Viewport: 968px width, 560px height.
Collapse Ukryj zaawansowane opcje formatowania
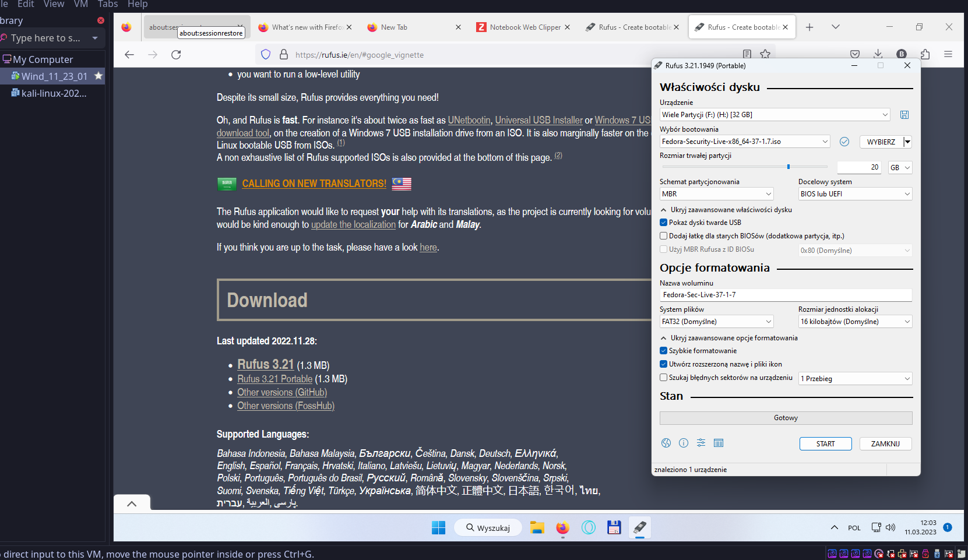(x=729, y=338)
